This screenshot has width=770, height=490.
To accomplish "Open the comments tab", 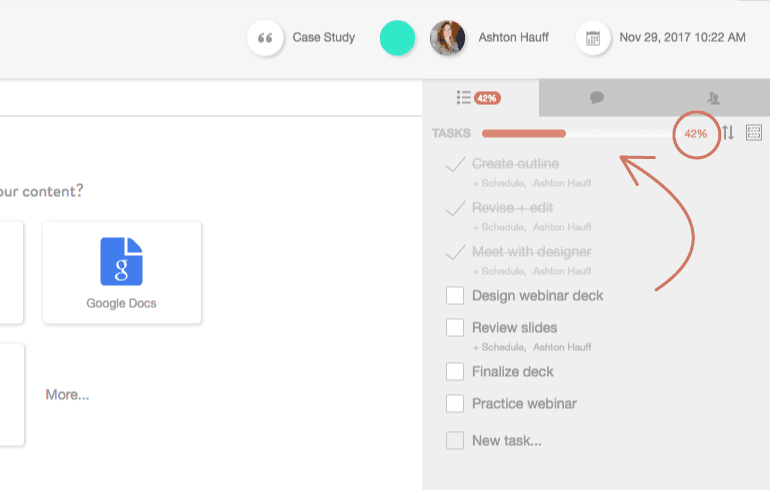I will pos(597,97).
